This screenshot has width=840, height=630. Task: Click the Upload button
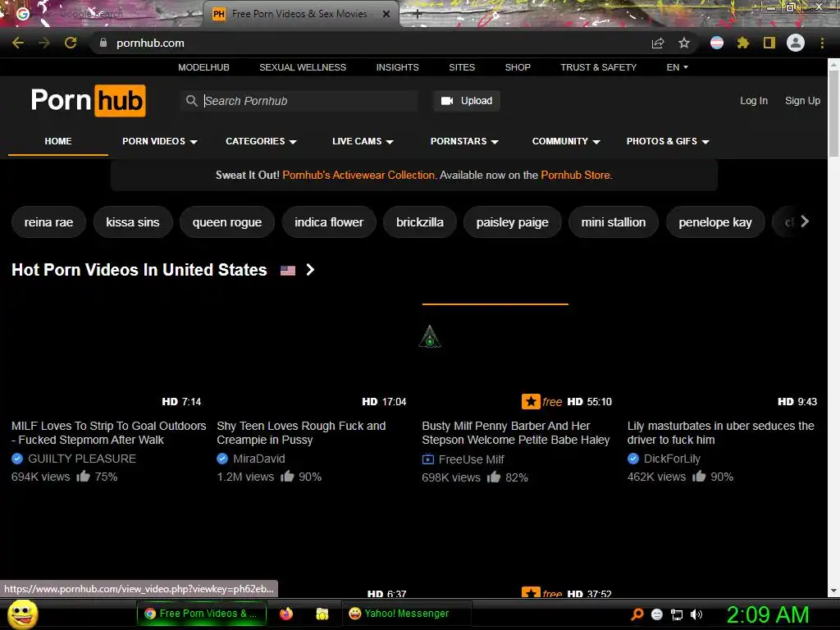(x=467, y=101)
